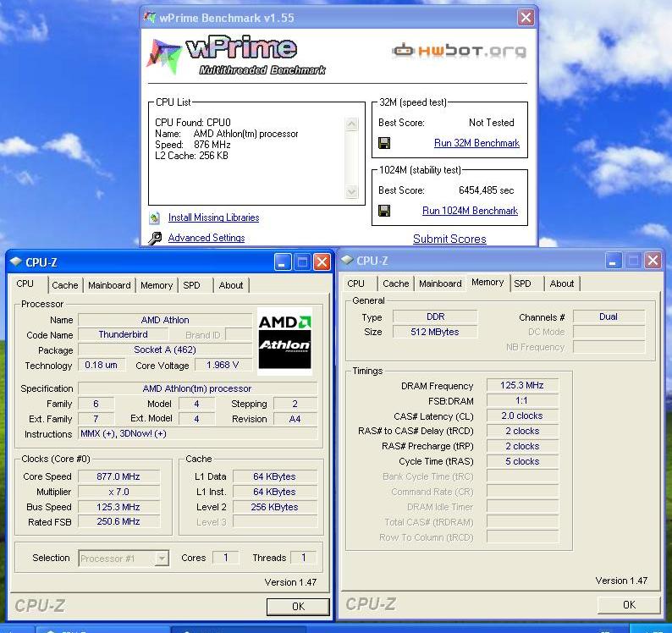
Task: Click OK in the right CPU-Z memory window
Action: [629, 604]
